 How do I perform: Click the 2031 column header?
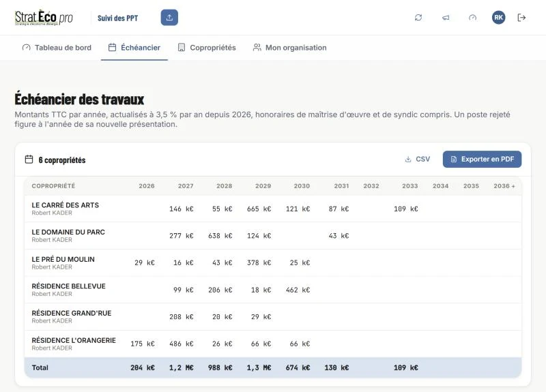point(341,186)
